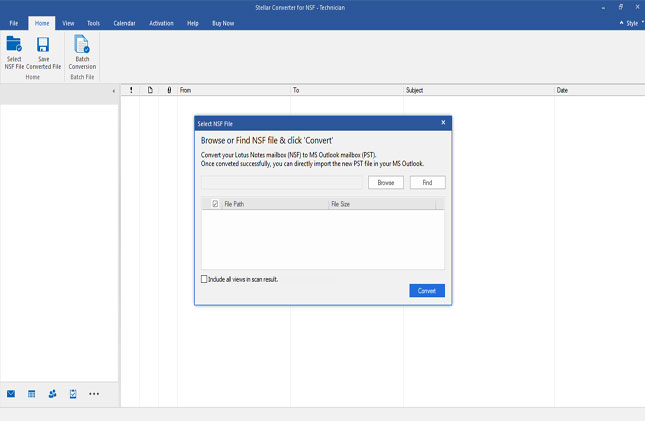Open the Activation tab

tap(161, 23)
